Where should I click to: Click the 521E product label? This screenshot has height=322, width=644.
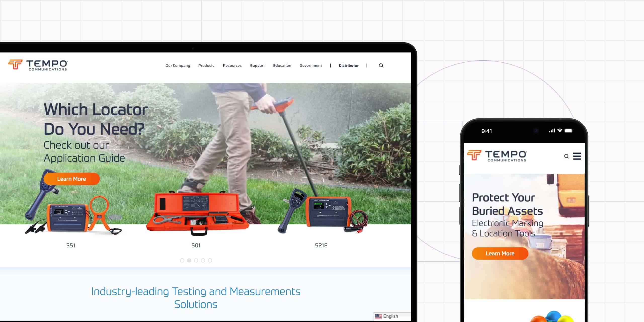point(321,245)
